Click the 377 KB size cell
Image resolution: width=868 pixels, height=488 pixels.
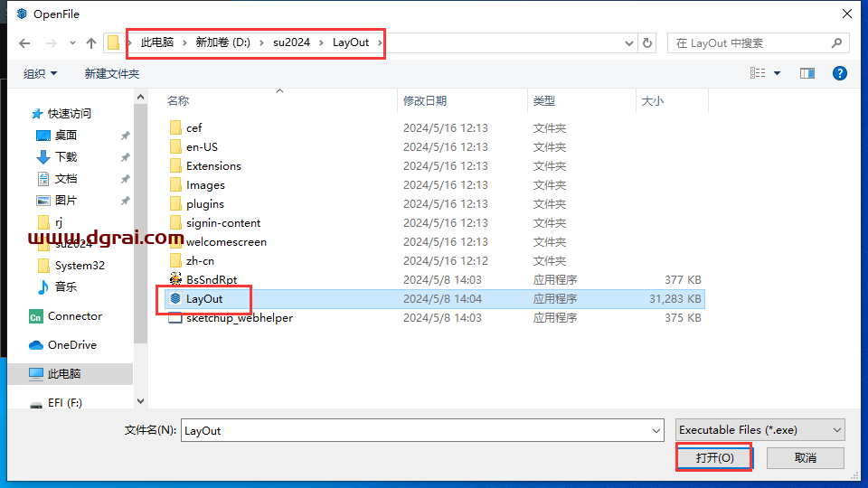(x=683, y=280)
